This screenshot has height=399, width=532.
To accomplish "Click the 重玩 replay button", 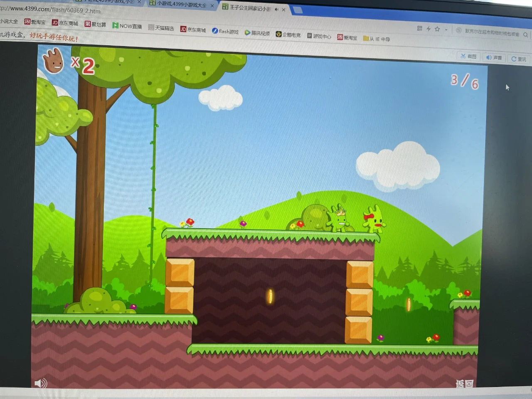I will pos(519,59).
